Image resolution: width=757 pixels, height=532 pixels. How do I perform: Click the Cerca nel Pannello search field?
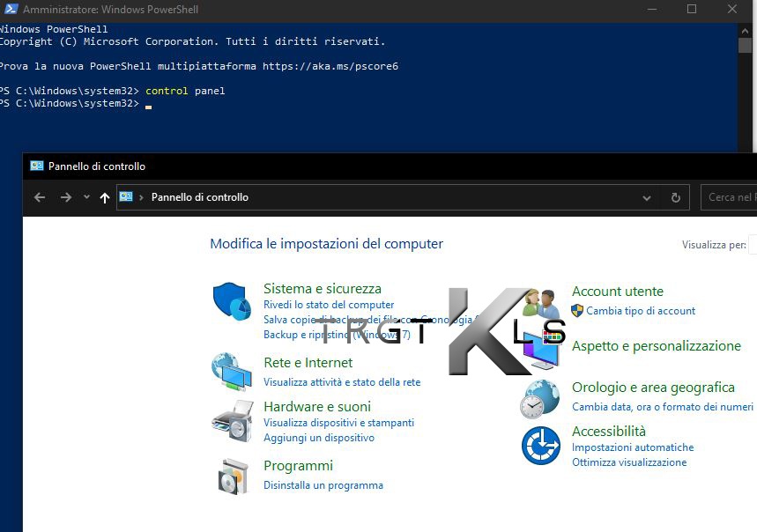point(731,197)
